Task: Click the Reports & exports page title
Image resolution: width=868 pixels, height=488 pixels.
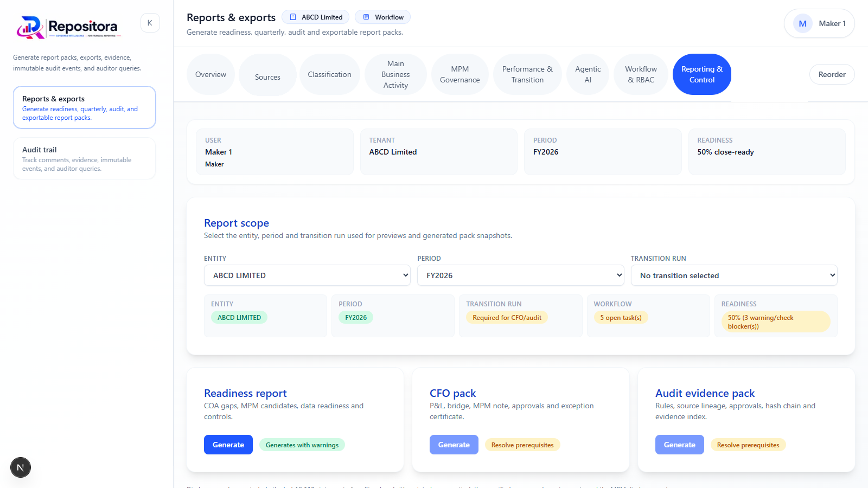Action: click(231, 17)
